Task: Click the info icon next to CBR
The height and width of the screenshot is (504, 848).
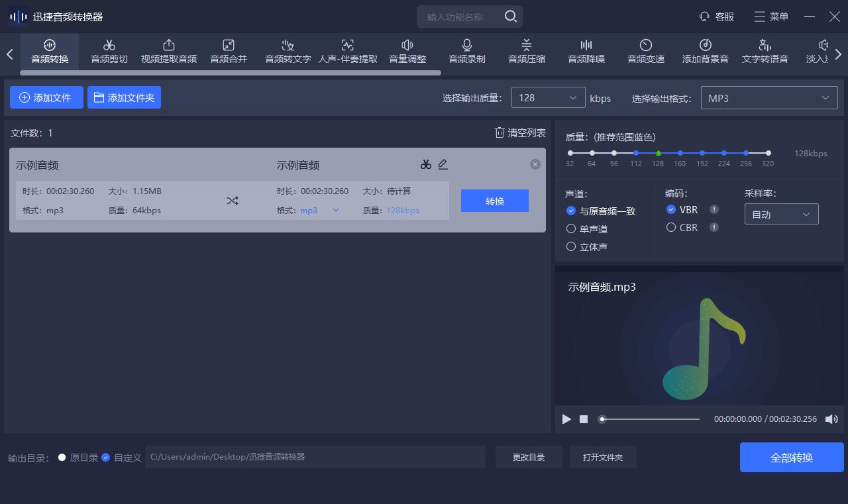Action: pos(714,227)
